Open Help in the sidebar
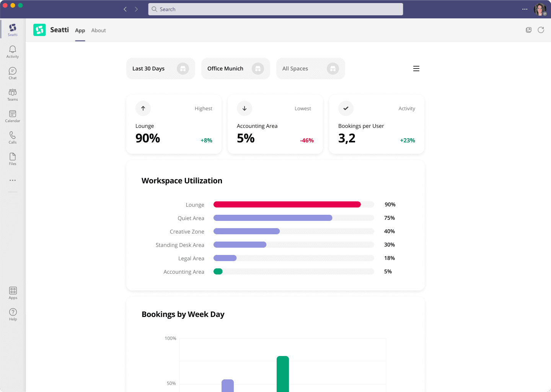This screenshot has height=392, width=551. point(13,315)
